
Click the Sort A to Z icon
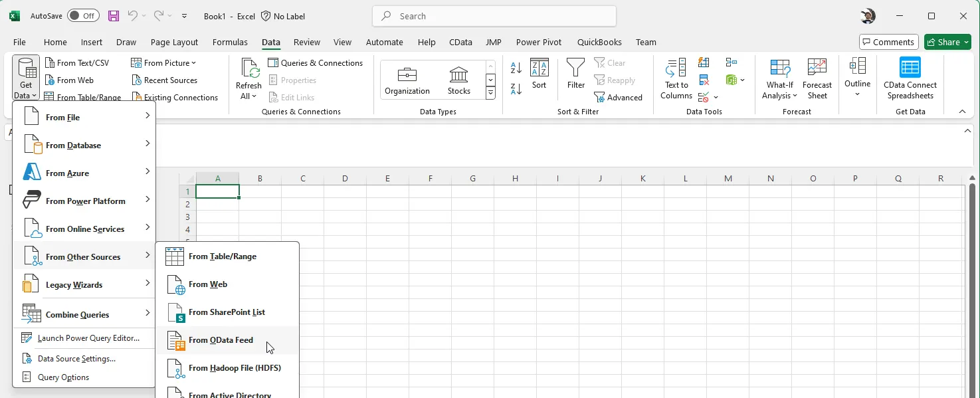point(516,68)
